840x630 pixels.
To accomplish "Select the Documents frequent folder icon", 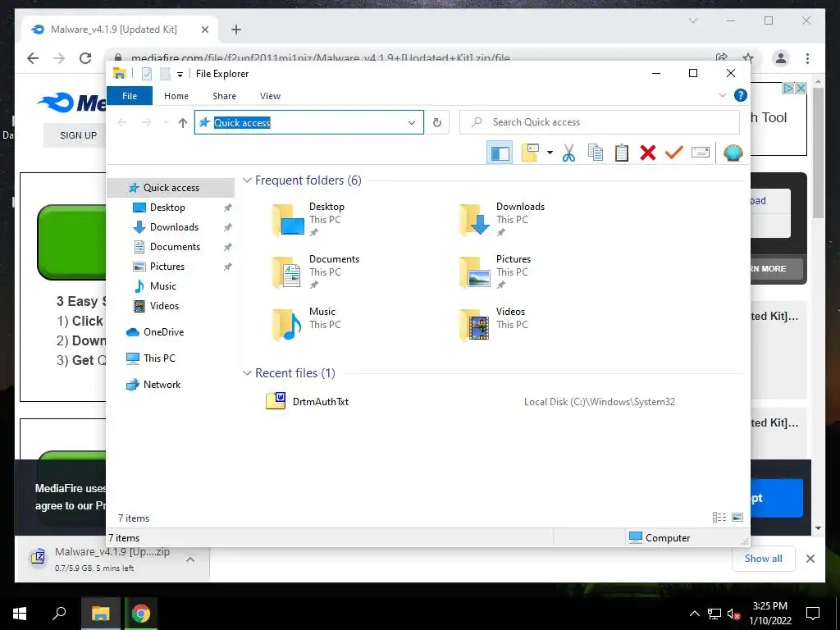I will click(x=287, y=272).
